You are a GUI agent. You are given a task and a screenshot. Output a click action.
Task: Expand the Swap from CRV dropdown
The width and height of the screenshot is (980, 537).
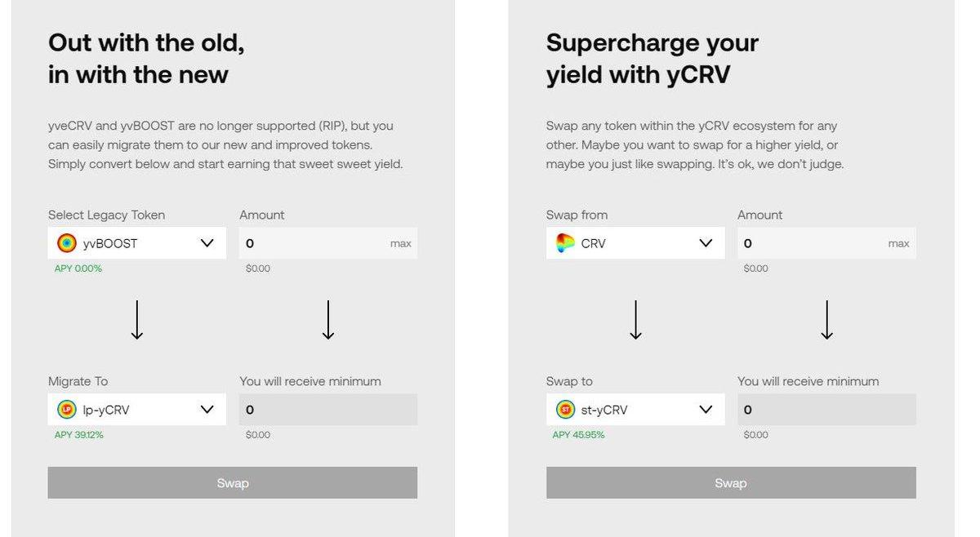[x=706, y=243]
